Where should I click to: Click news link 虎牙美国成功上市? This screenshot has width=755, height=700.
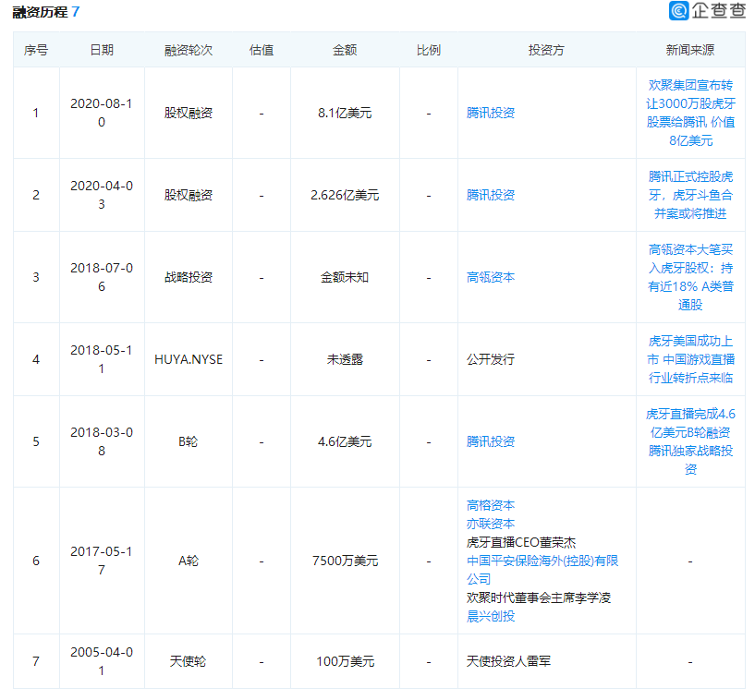tap(693, 359)
